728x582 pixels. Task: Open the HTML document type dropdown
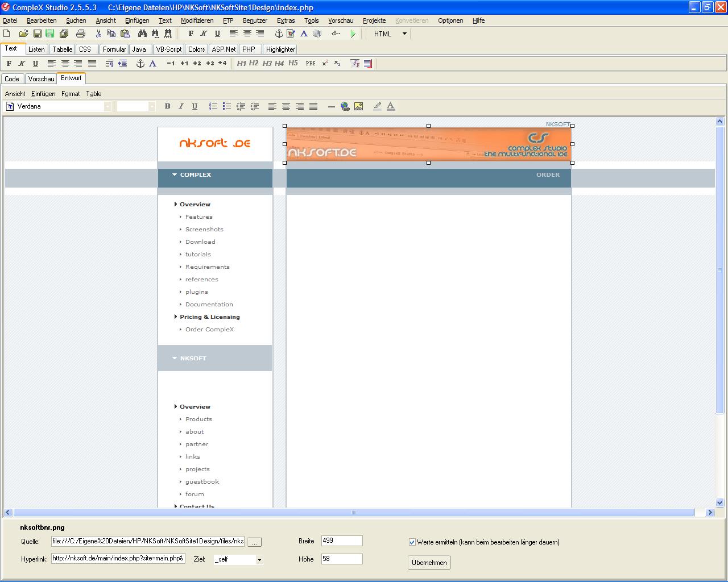pos(404,34)
